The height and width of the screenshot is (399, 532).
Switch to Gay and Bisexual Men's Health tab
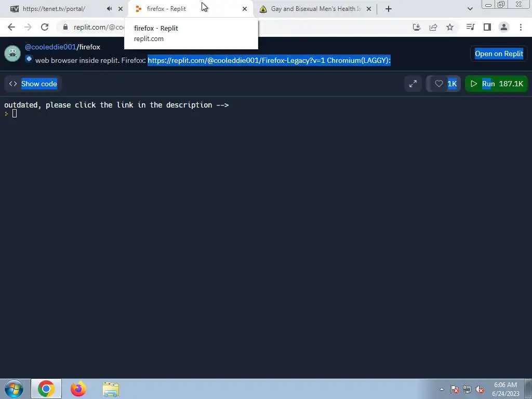(x=315, y=9)
